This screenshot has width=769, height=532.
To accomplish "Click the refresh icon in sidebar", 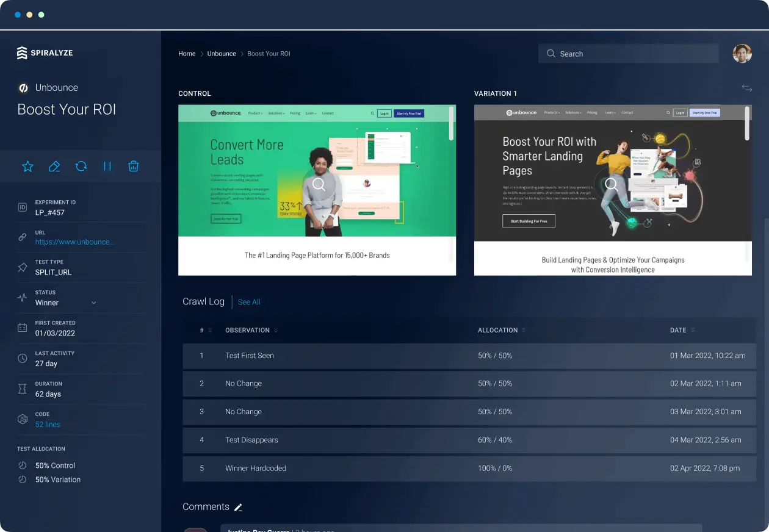I will click(x=81, y=166).
